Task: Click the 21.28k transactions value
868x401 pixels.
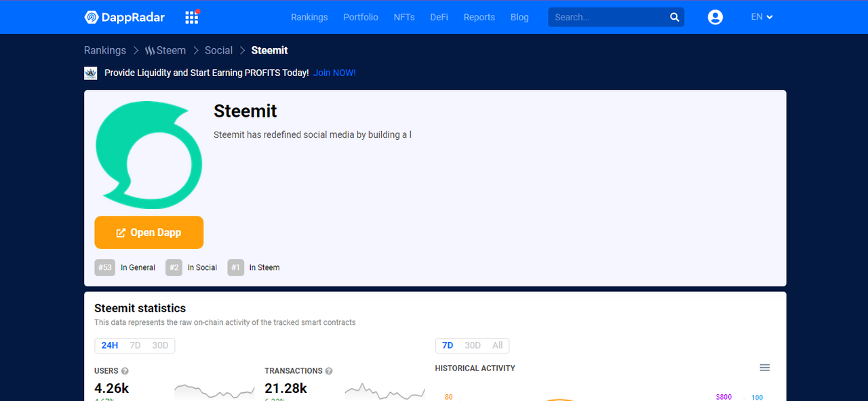Action: point(285,389)
